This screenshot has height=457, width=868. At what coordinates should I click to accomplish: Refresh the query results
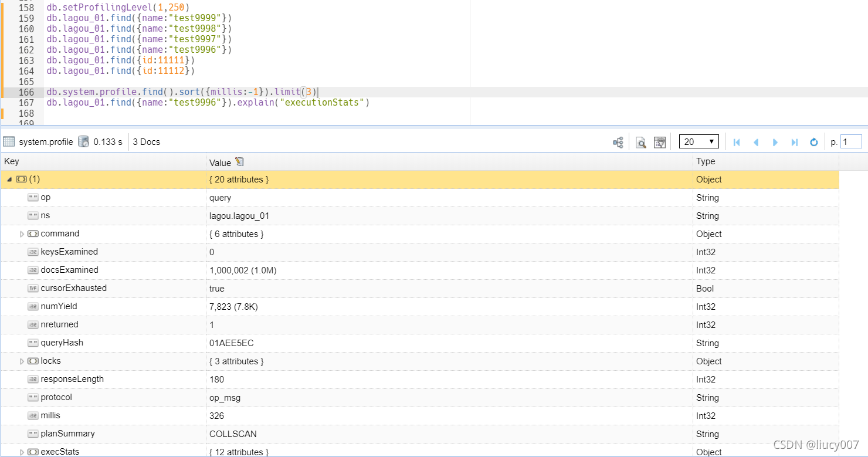[814, 142]
